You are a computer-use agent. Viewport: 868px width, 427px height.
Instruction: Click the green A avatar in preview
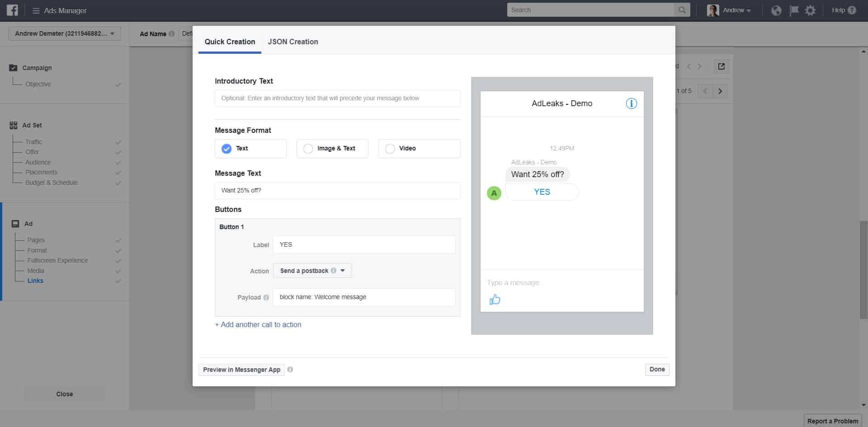pyautogui.click(x=494, y=193)
